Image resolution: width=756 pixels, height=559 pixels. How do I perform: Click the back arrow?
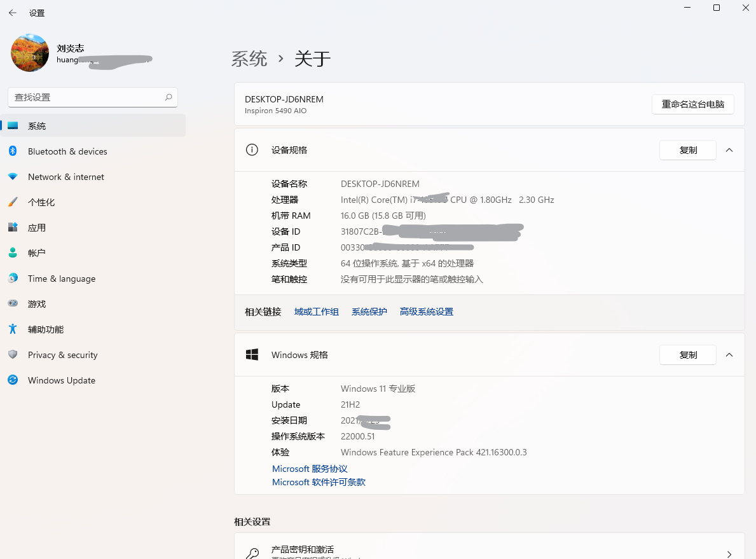pos(12,12)
